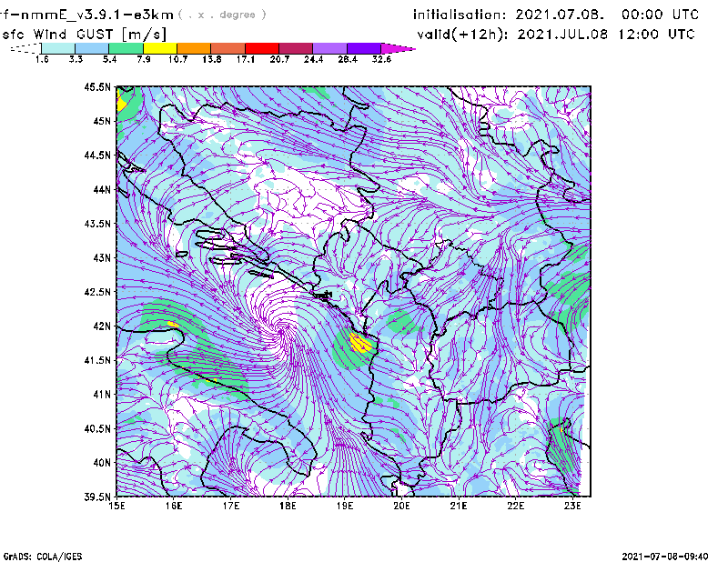The width and height of the screenshot is (728, 562).
Task: Click the "45N" latitude label
Action: [102, 121]
